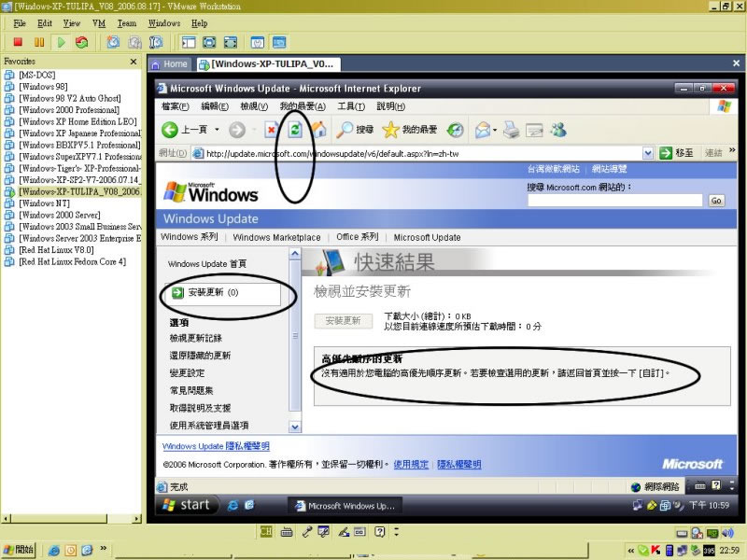The height and width of the screenshot is (560, 747).
Task: Go to IE home page icon
Action: click(x=319, y=130)
